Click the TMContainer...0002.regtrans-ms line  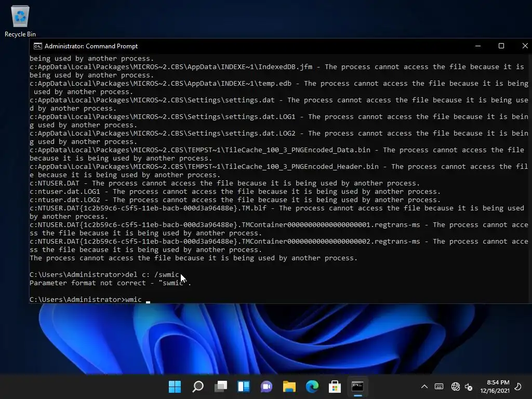279,246
